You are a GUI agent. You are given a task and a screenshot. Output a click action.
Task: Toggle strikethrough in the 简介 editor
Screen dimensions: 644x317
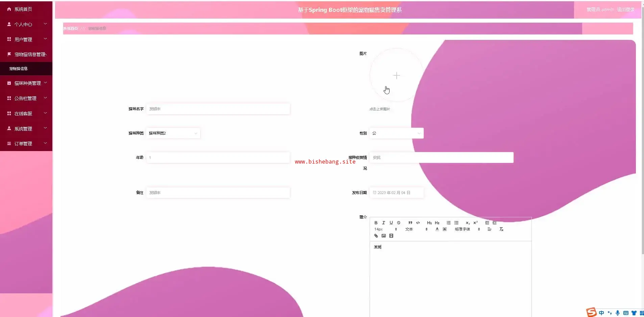click(399, 223)
